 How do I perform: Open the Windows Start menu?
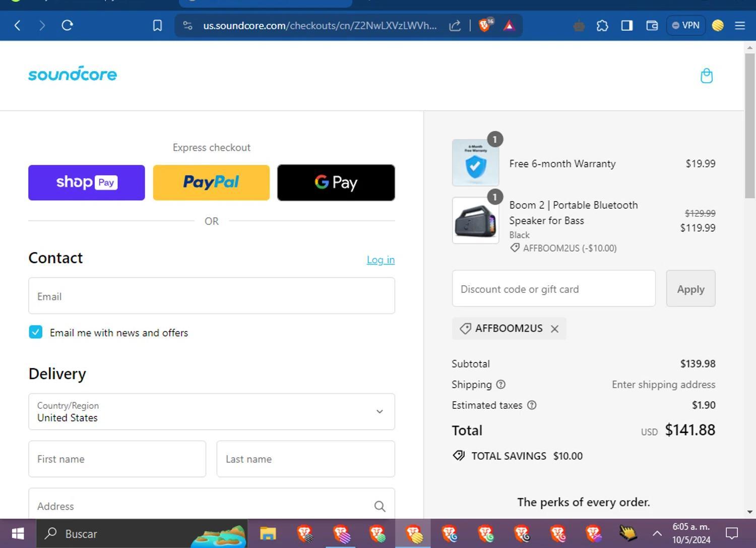click(x=18, y=533)
